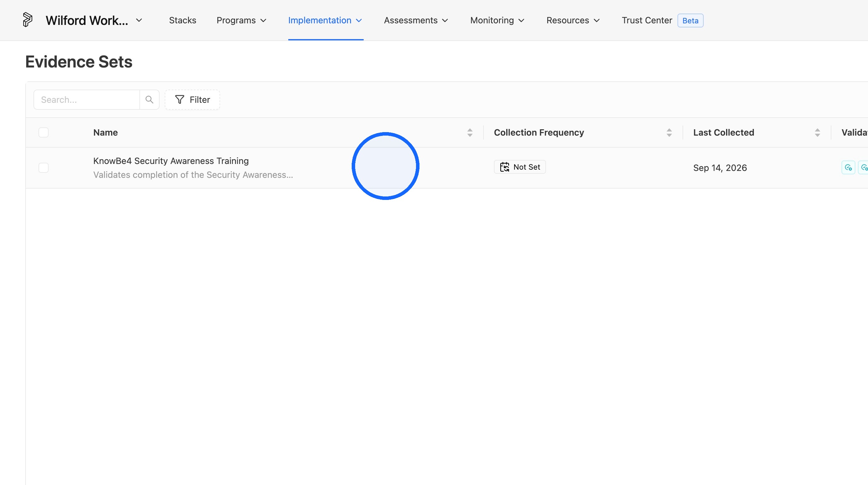Toggle the select-all header checkbox

click(44, 132)
